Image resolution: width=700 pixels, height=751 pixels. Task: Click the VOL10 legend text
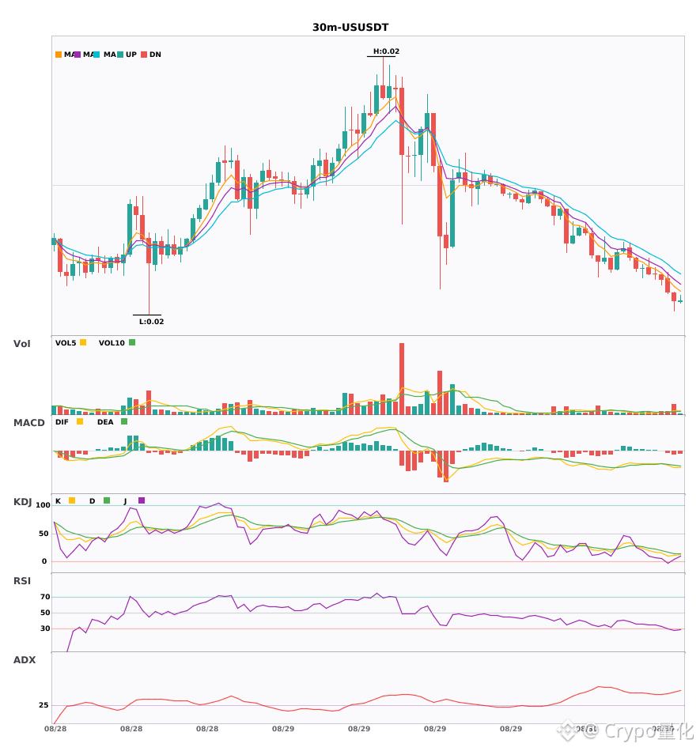pos(112,343)
